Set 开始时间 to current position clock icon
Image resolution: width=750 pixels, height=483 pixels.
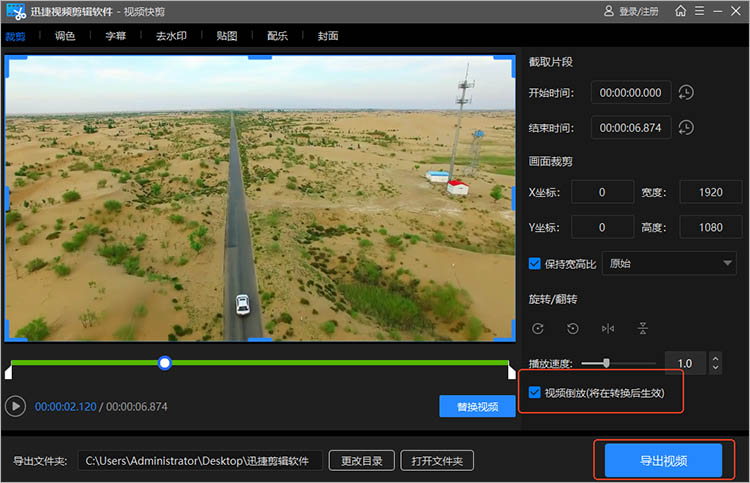coord(686,92)
